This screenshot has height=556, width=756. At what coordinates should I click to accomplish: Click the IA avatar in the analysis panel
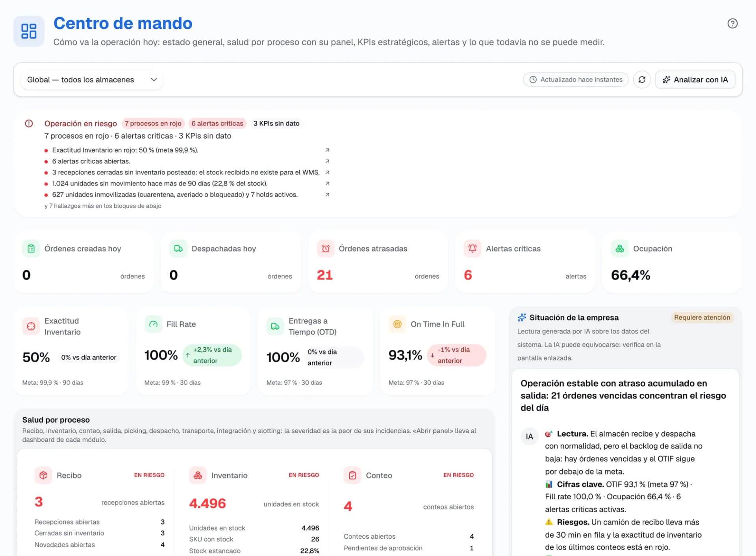530,436
